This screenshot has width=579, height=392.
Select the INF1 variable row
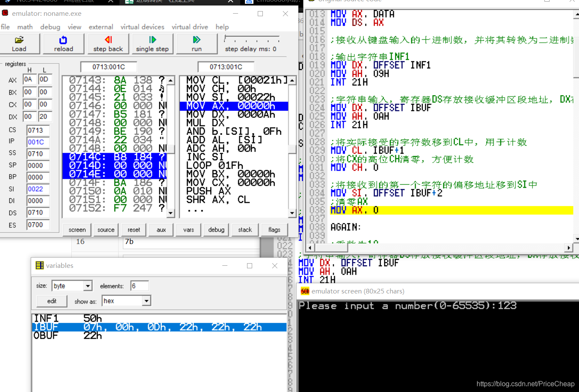point(159,319)
